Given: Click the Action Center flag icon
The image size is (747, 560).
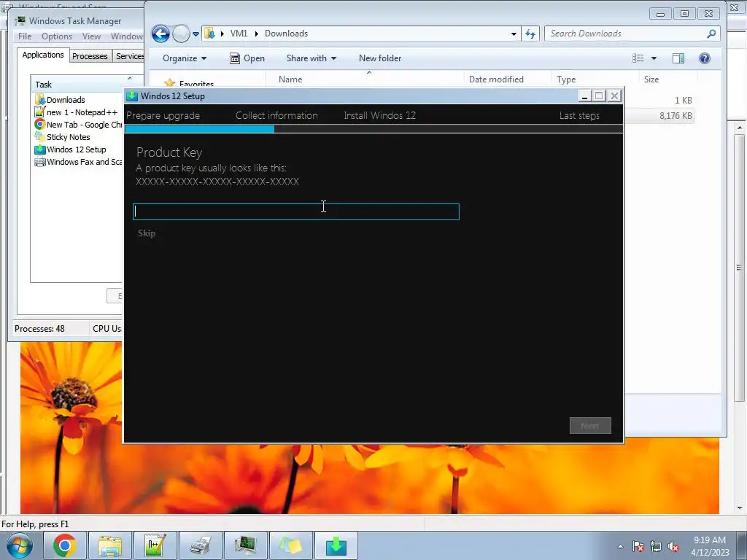Looking at the screenshot, I should click(638, 546).
